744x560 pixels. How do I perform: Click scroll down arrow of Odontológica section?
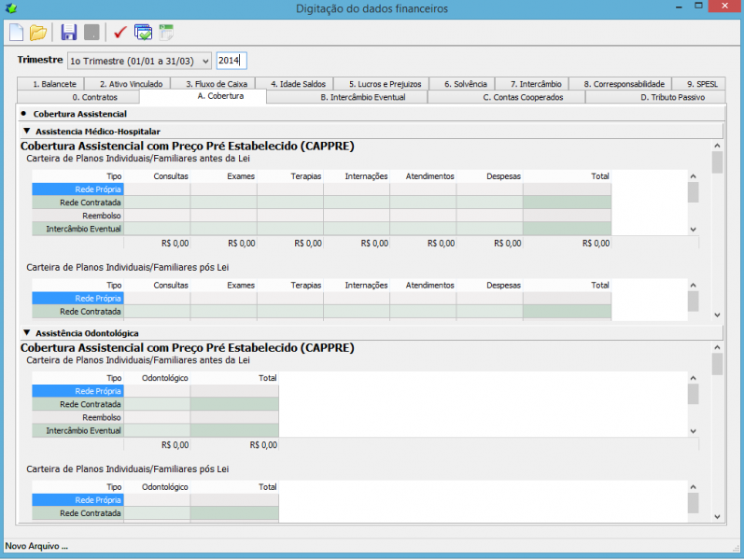[717, 517]
